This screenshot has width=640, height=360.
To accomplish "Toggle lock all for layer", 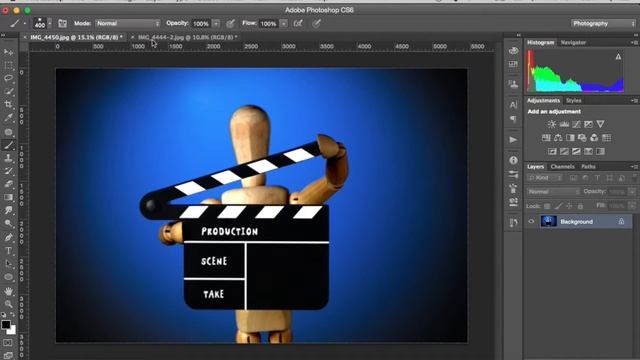I will (580, 206).
